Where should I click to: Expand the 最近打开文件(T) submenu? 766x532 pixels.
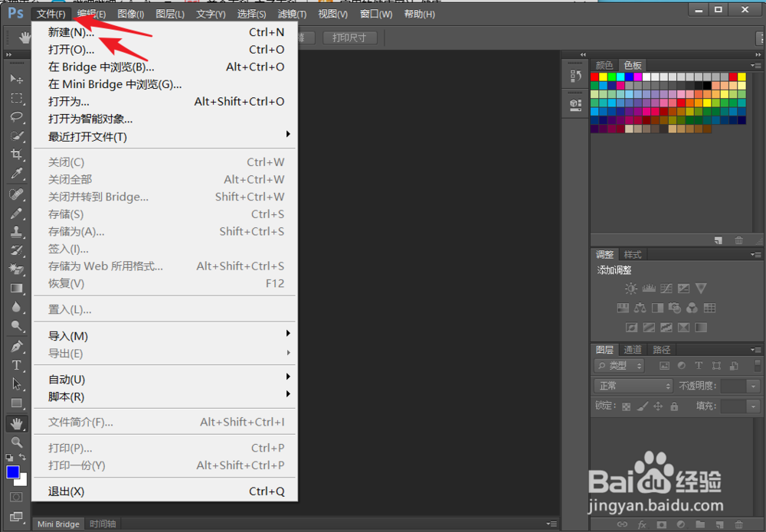point(165,137)
